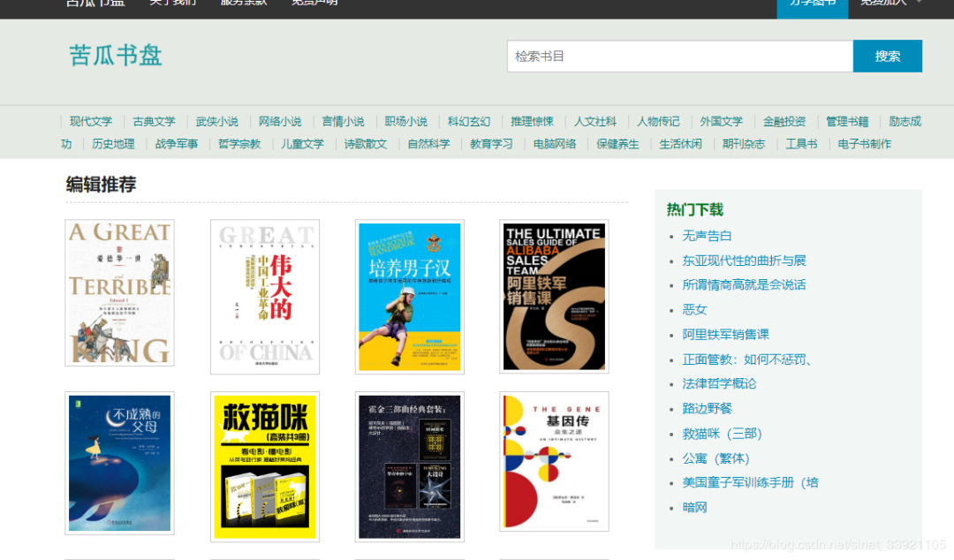Open the 期刊杂志 category

click(x=744, y=144)
